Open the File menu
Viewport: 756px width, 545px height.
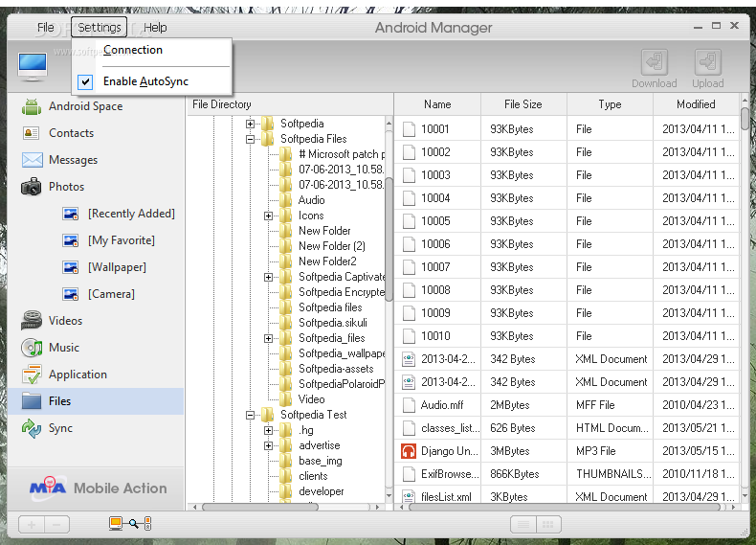(x=46, y=28)
